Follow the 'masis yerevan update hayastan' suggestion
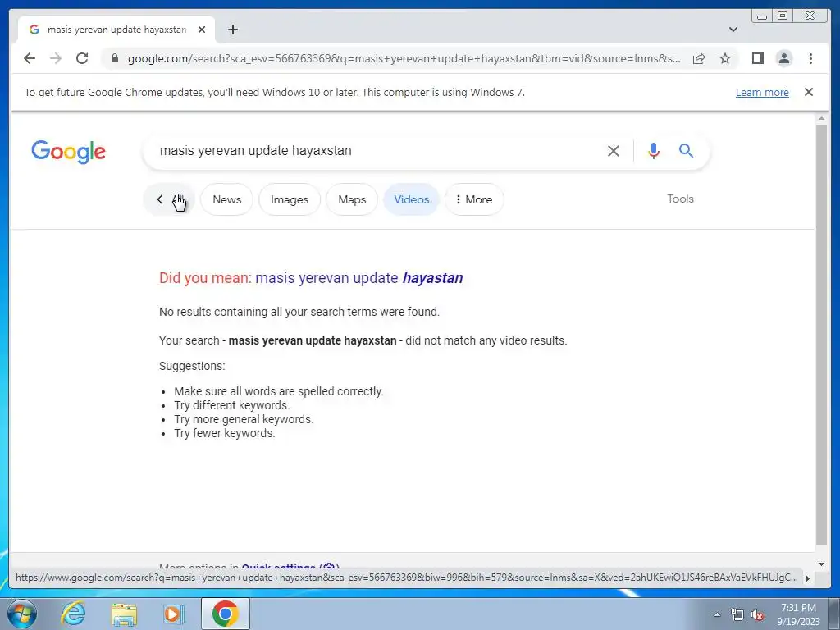Viewport: 840px width, 630px height. coord(359,278)
